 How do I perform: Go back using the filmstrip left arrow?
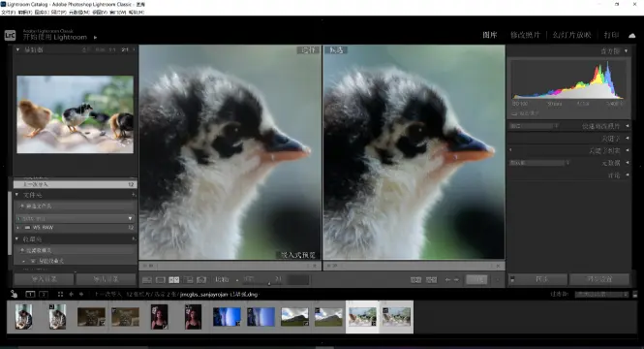click(x=71, y=295)
